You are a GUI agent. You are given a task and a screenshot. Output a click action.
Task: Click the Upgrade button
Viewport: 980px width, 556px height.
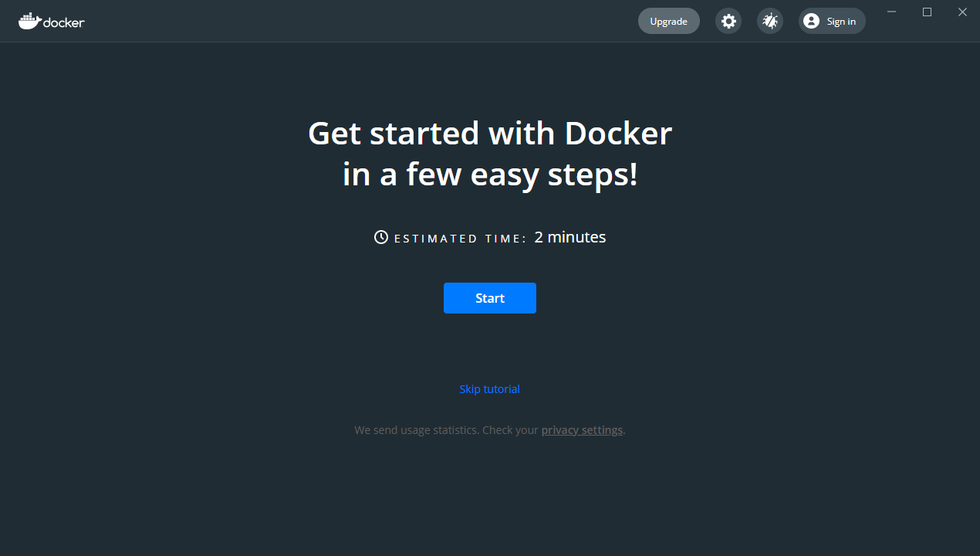[x=668, y=21]
